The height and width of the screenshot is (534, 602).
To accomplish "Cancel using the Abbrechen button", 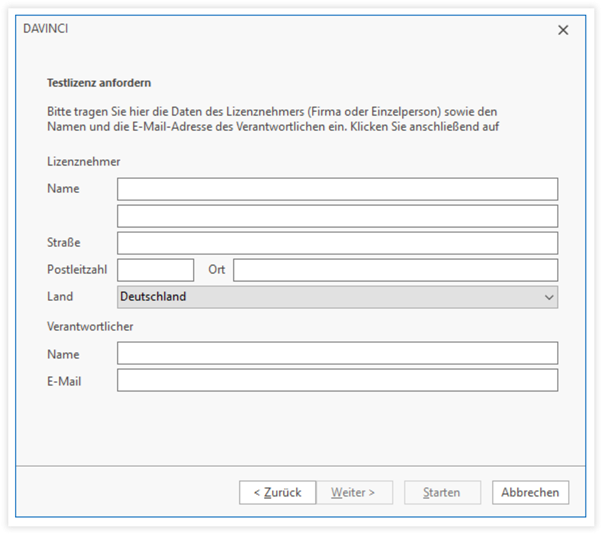I will pyautogui.click(x=530, y=492).
